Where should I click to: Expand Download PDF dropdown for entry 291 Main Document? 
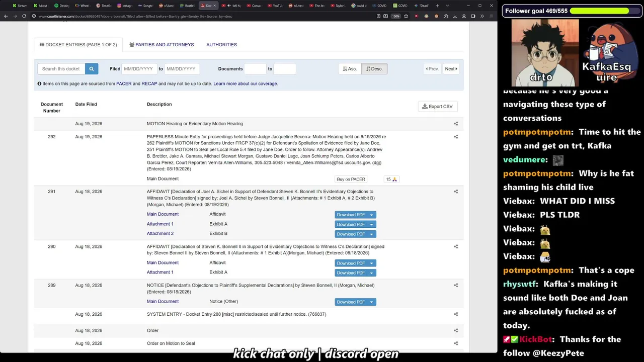[x=372, y=215]
